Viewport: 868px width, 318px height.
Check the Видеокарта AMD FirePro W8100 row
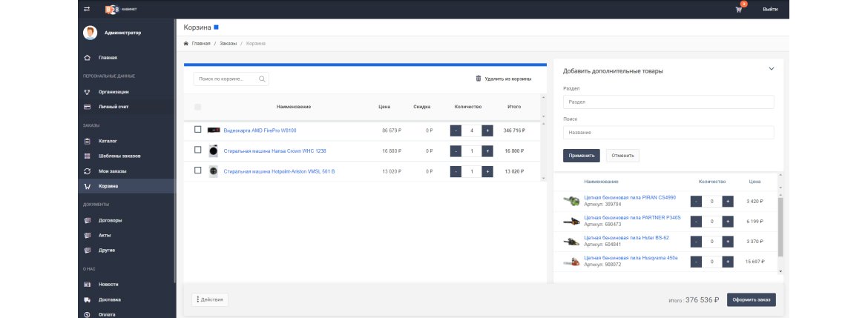(x=197, y=130)
